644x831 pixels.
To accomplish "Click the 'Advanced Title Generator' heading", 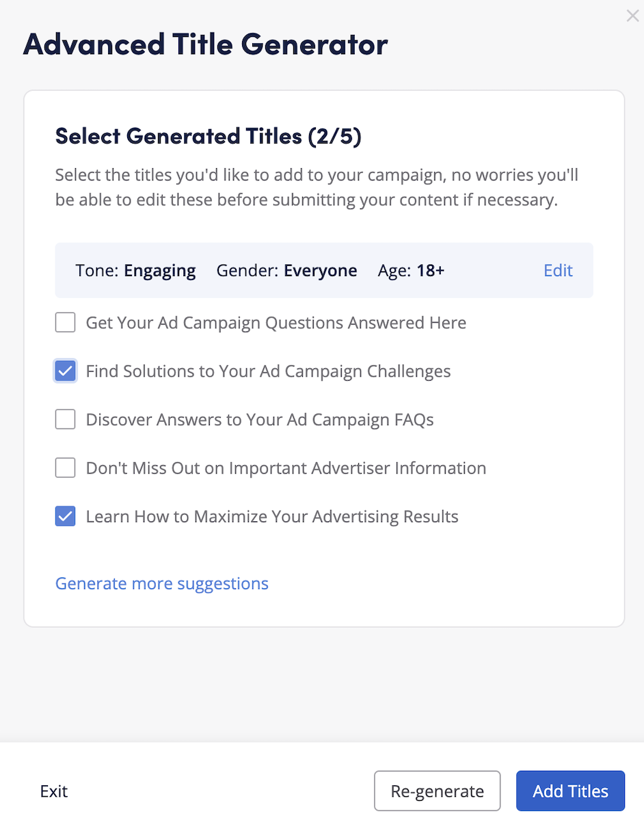I will pos(204,44).
